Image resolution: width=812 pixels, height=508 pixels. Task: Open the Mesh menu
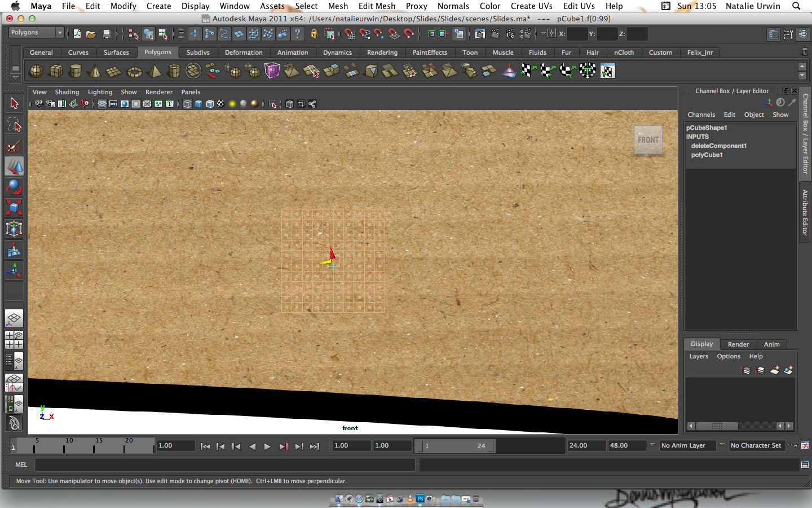[x=338, y=6]
